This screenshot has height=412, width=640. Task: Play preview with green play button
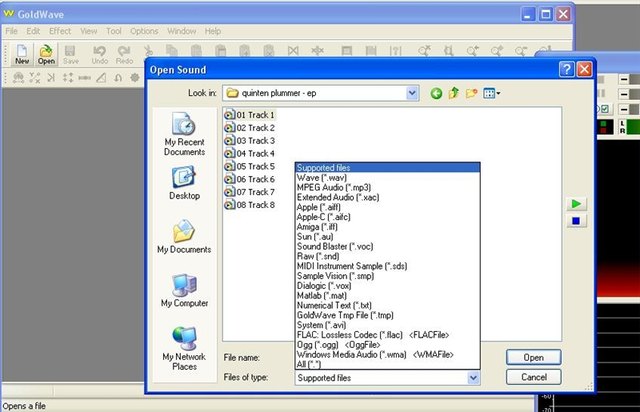pyautogui.click(x=576, y=204)
